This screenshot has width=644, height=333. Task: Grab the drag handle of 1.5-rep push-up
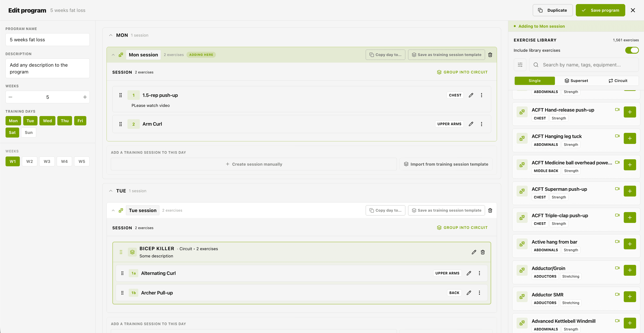coord(120,95)
